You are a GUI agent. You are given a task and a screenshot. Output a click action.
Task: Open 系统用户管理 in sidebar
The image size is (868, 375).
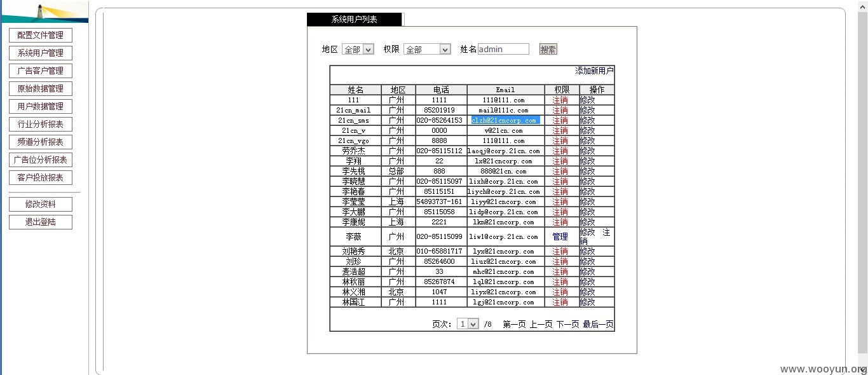coord(41,53)
